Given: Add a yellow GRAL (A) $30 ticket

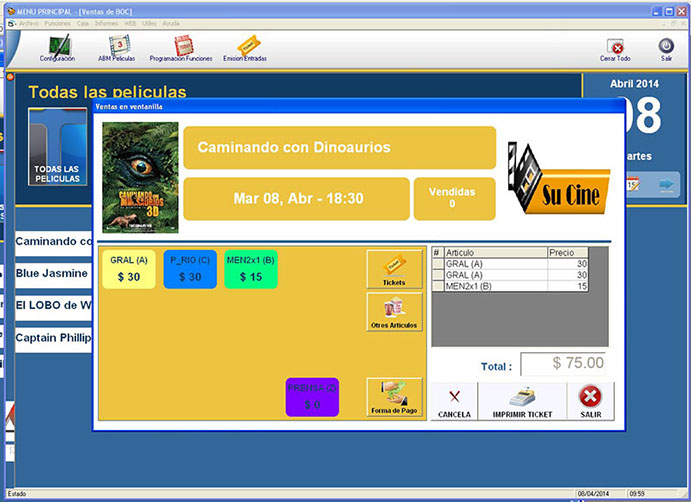Looking at the screenshot, I should (x=129, y=270).
